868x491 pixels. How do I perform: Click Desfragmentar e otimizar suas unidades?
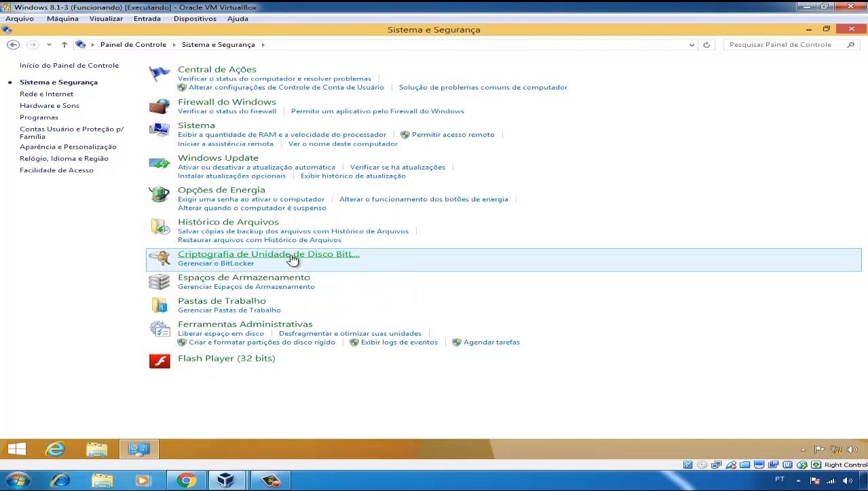point(350,333)
